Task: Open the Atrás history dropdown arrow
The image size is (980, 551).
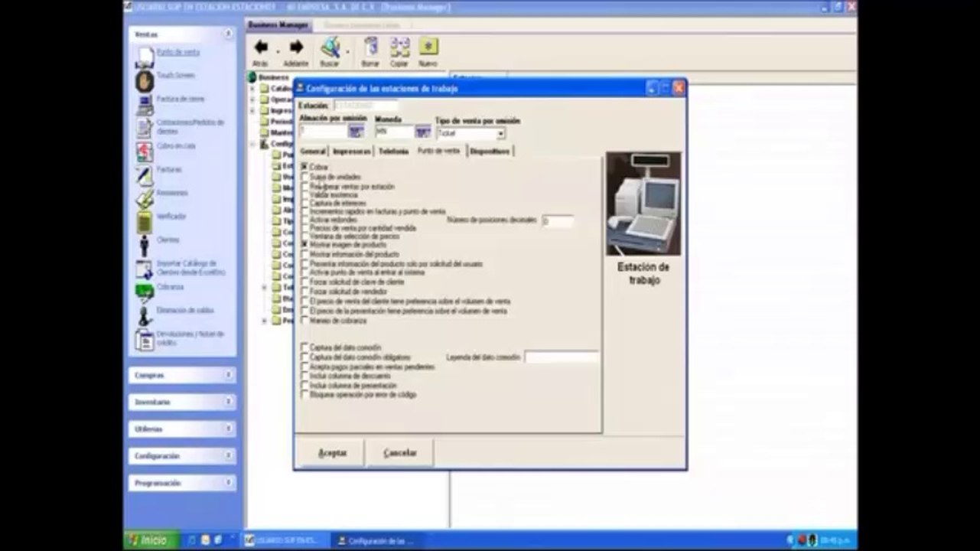Action: coord(277,51)
